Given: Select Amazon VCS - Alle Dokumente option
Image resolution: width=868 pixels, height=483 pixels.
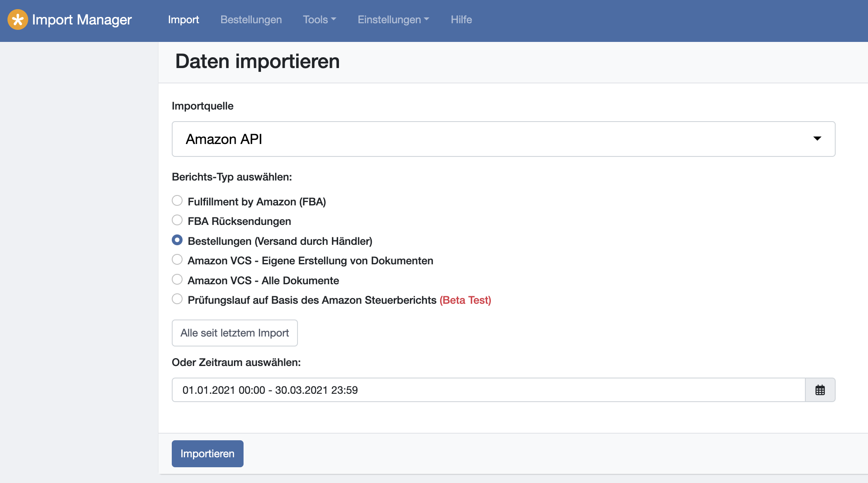Looking at the screenshot, I should [177, 280].
